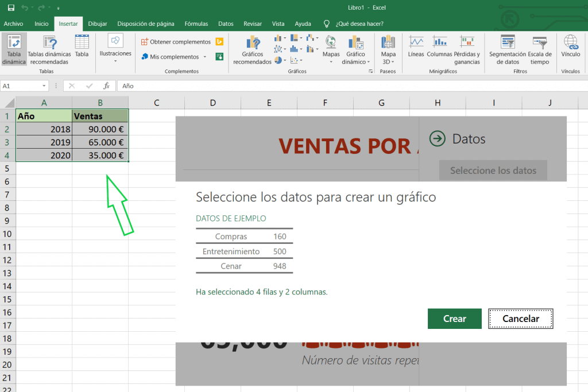Viewport: 588px width, 392px height.
Task: Switch to the Fórmulas tab
Action: 196,24
